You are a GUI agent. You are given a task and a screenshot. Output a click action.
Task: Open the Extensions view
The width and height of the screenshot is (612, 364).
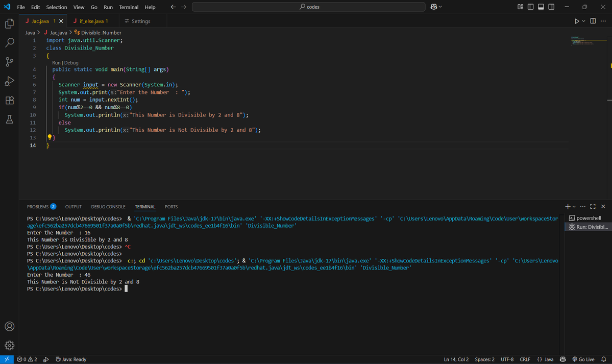(9, 100)
